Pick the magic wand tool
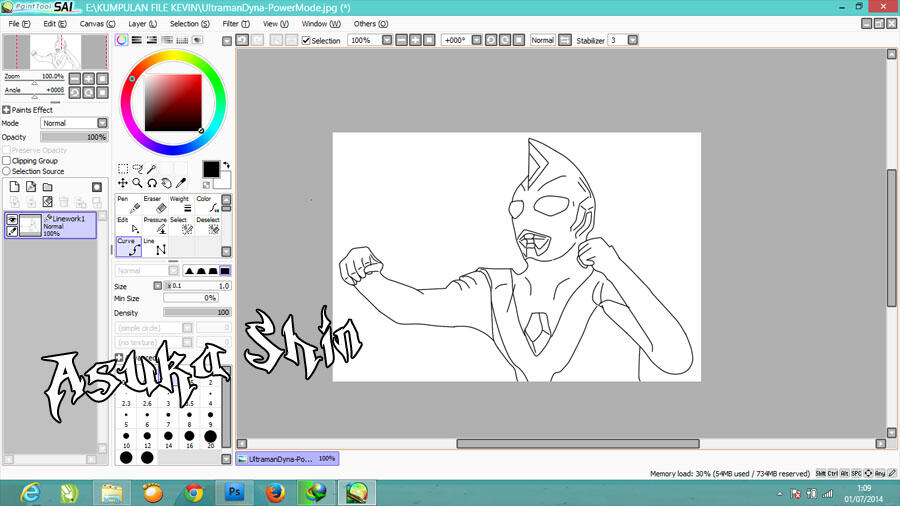 (x=152, y=169)
